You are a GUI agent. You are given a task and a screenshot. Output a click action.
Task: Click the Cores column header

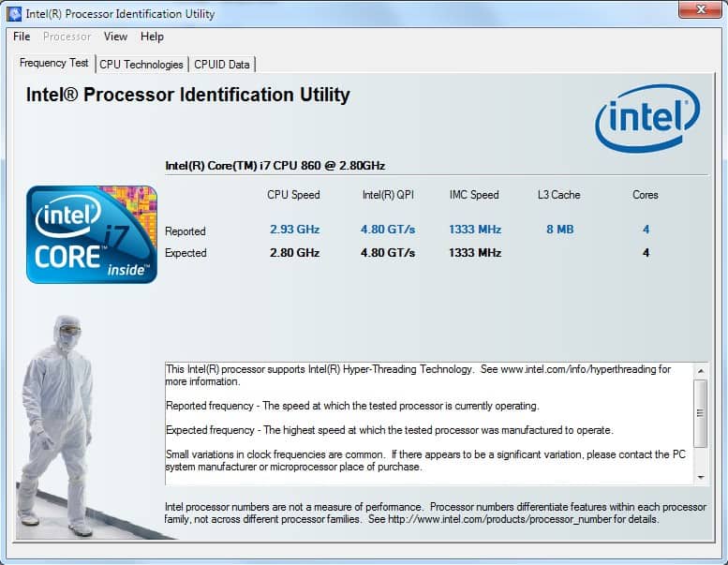pyautogui.click(x=646, y=195)
